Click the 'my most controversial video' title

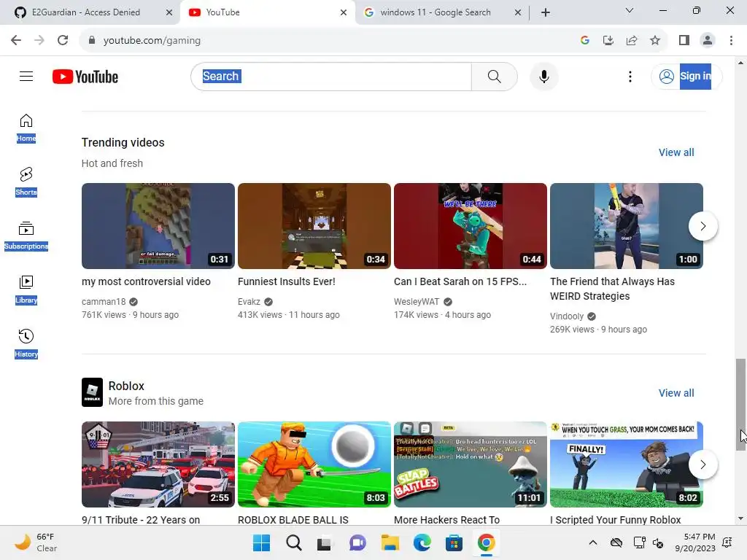[146, 281]
